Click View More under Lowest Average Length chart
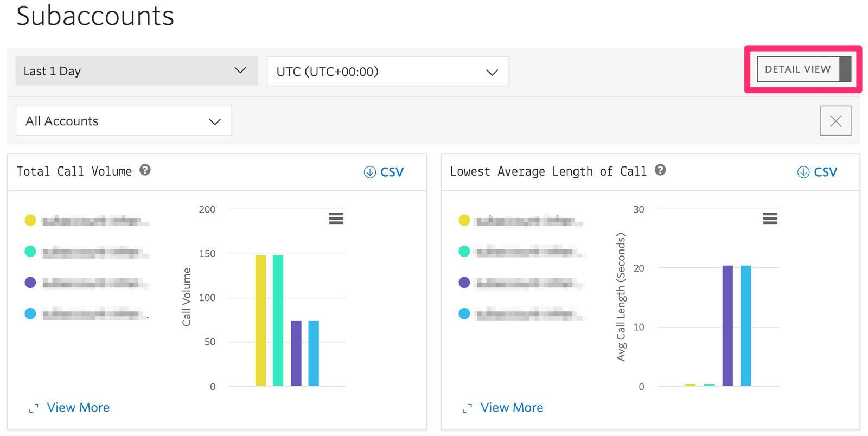 (x=512, y=407)
